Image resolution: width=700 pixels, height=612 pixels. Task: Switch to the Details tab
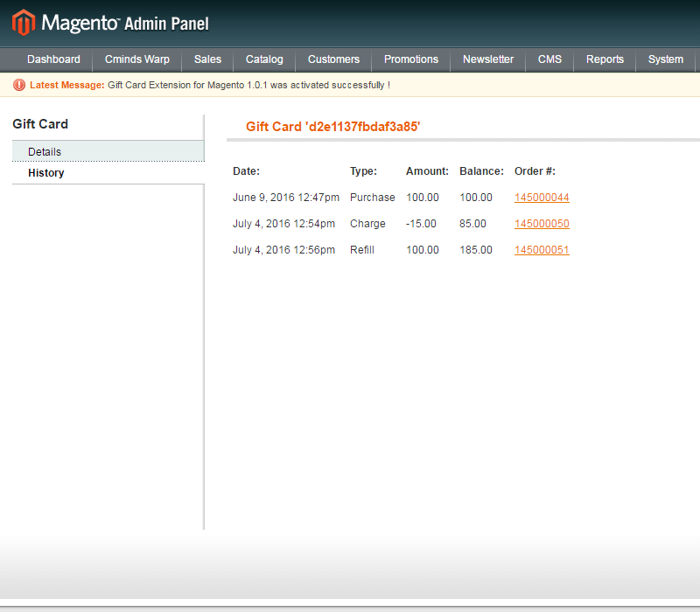tap(45, 152)
